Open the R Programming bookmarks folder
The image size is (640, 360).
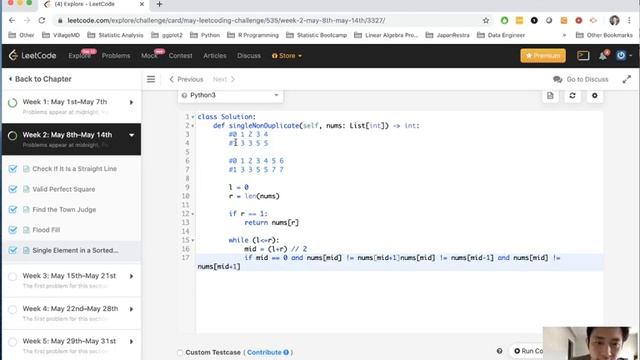coord(253,35)
